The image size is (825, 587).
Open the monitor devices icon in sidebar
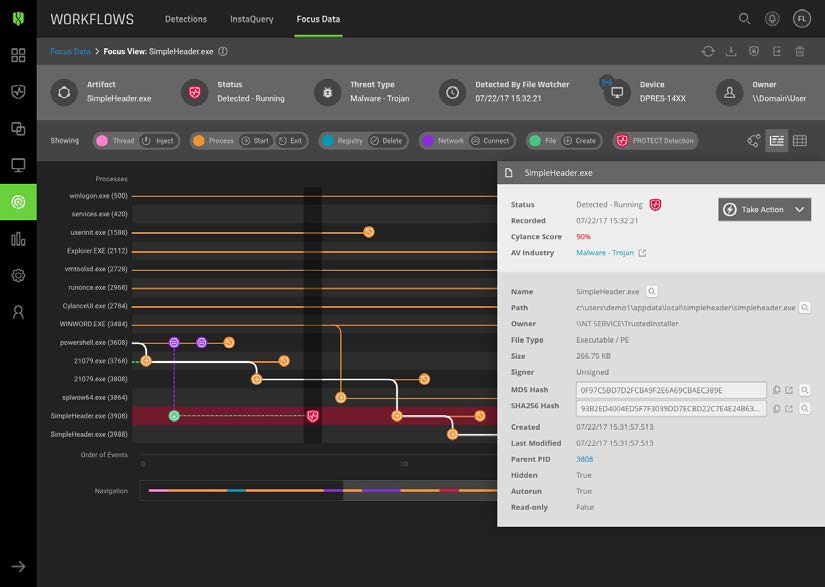(x=18, y=165)
